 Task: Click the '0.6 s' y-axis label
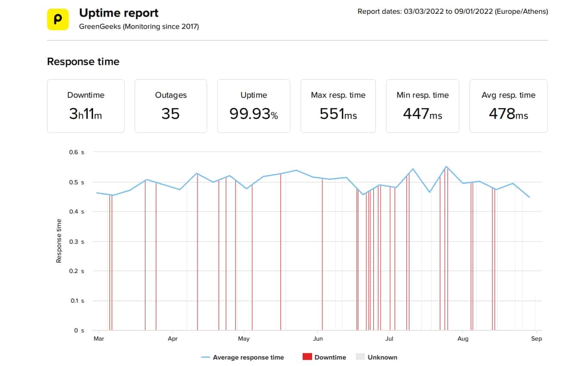coord(77,152)
